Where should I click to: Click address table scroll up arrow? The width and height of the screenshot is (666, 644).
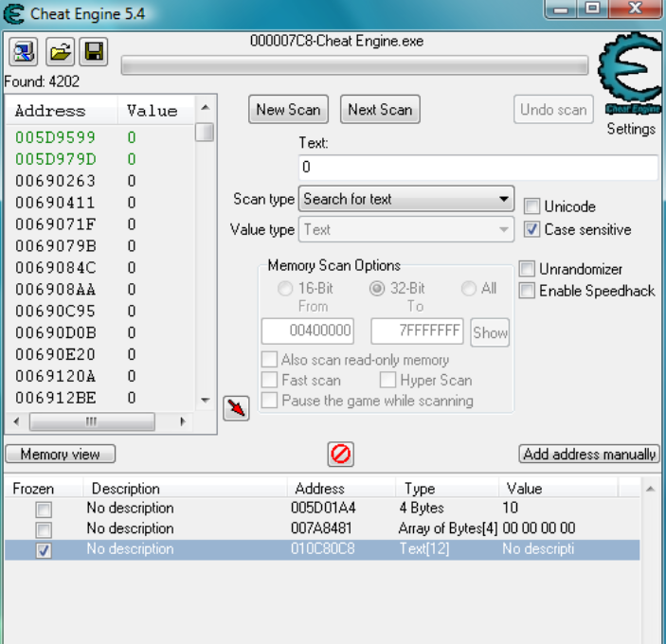(x=650, y=489)
